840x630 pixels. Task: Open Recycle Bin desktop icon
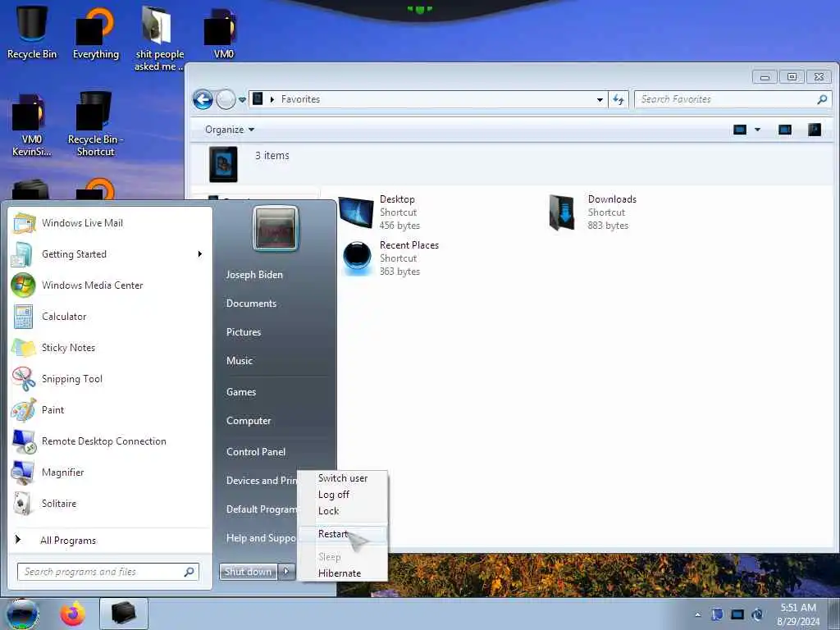pos(32,32)
